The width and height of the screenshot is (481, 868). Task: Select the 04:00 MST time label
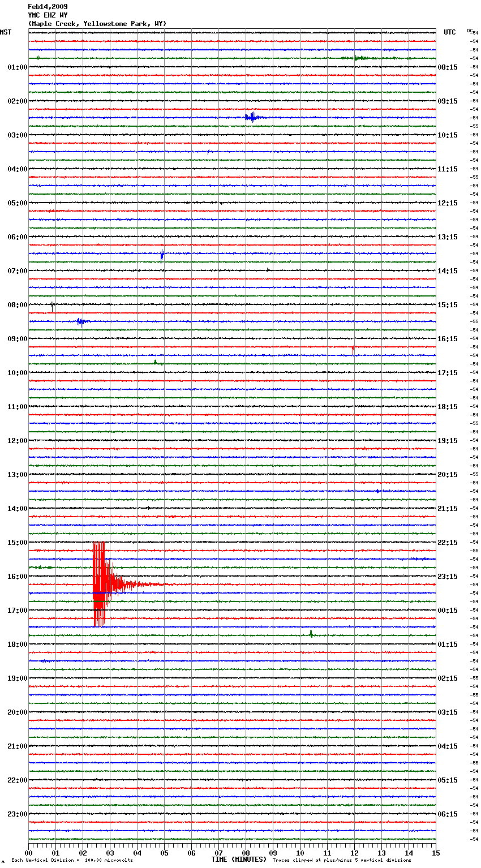[x=18, y=169]
